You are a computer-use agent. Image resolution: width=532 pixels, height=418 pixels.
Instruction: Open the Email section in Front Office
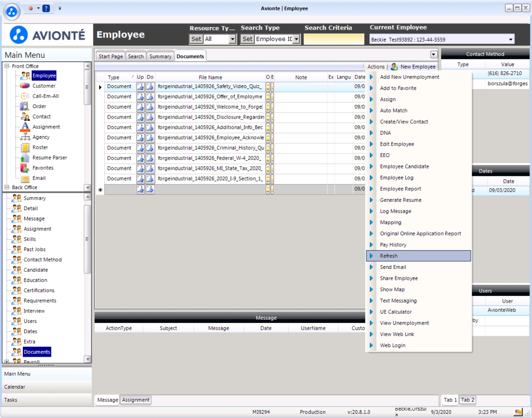tap(38, 178)
